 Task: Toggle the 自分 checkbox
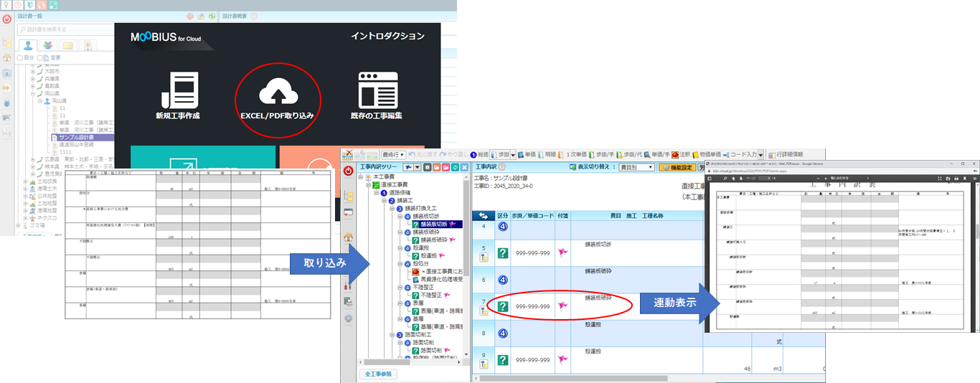[19, 57]
